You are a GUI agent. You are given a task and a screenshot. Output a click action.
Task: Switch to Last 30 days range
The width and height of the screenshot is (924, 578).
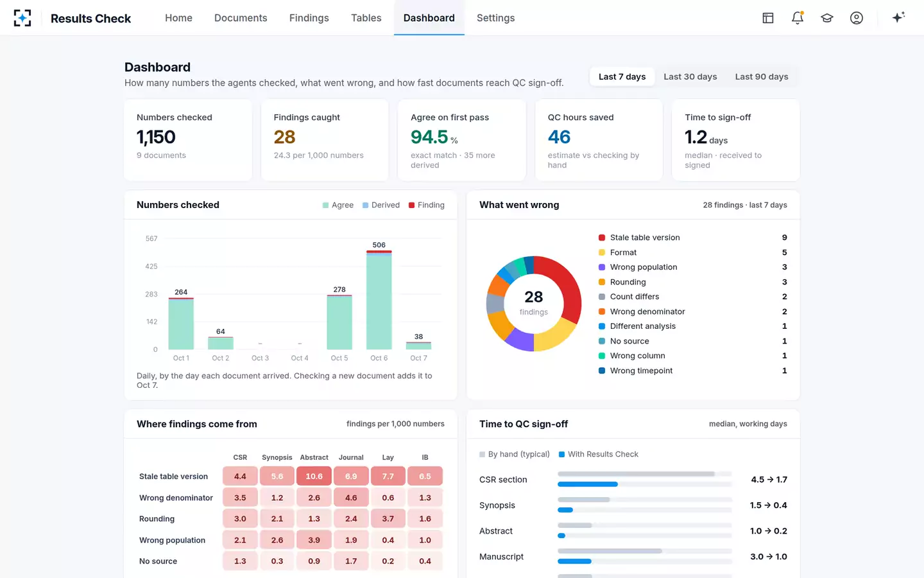click(690, 76)
